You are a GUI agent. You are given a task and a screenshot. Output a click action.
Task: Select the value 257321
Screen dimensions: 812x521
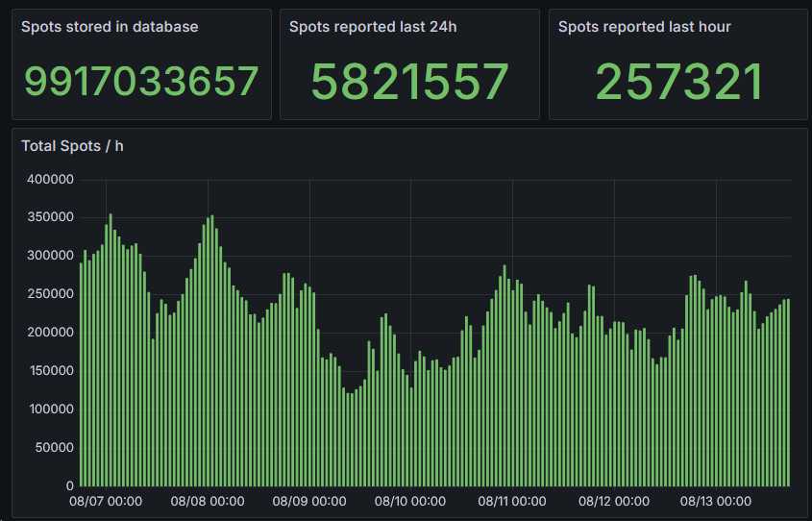(x=679, y=82)
